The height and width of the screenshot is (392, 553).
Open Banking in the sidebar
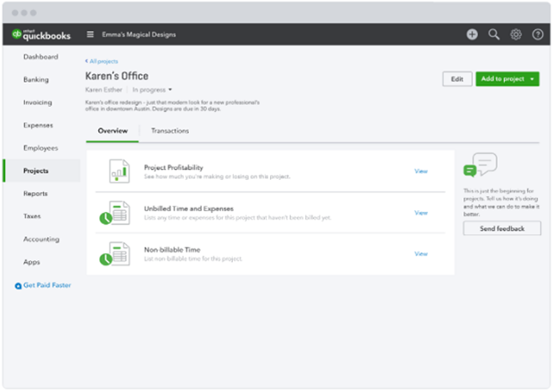click(36, 79)
